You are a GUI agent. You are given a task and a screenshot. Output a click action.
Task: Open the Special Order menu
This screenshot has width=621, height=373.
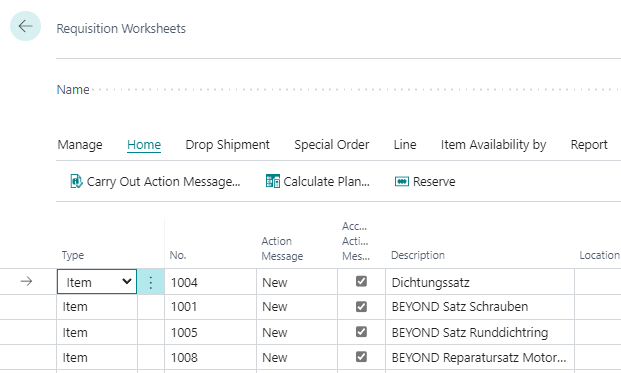pos(331,145)
